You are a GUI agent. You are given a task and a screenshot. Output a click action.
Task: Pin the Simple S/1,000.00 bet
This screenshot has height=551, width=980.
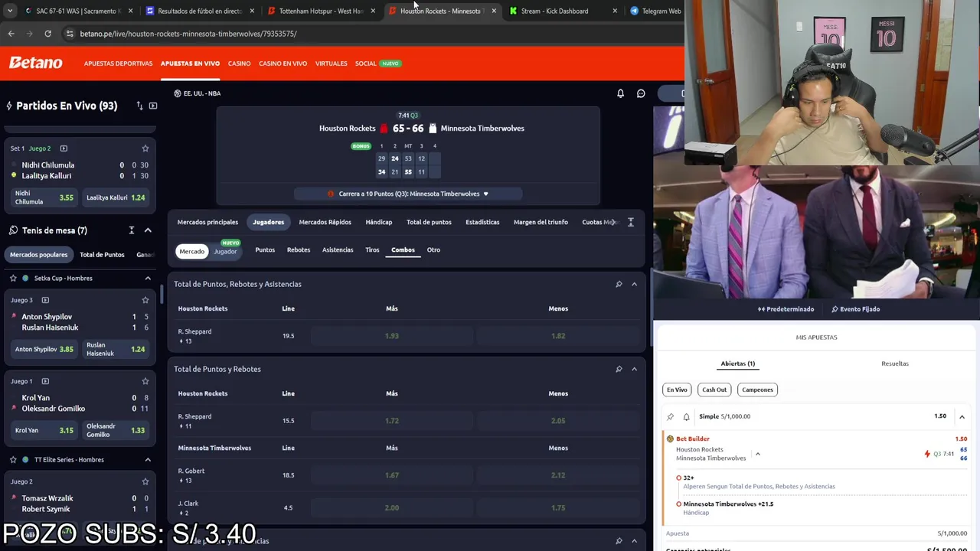tap(670, 416)
